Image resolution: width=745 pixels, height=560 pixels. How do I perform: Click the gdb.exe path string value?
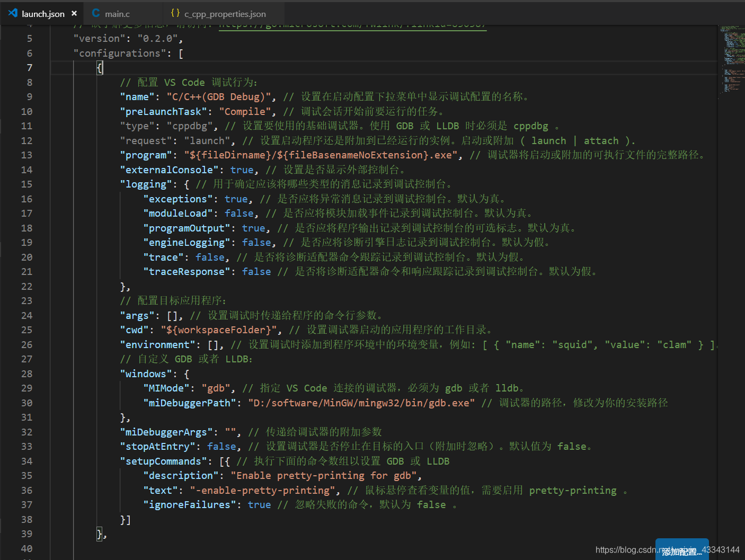(361, 403)
